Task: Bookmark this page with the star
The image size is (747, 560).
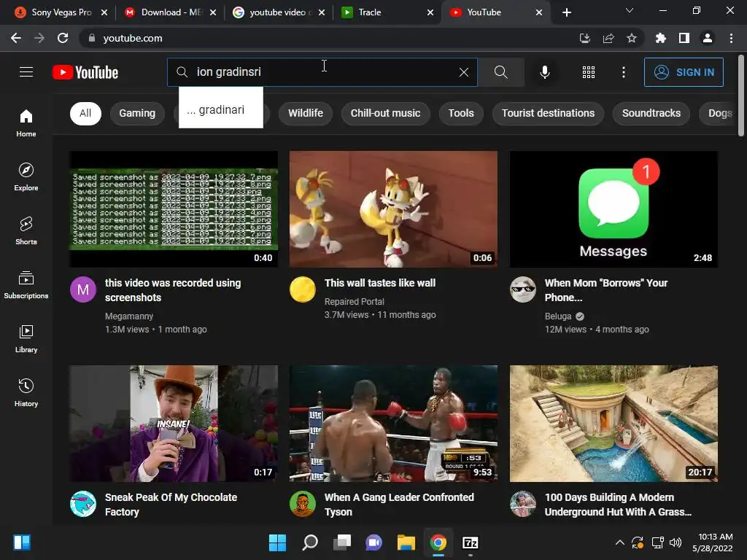Action: coord(632,38)
